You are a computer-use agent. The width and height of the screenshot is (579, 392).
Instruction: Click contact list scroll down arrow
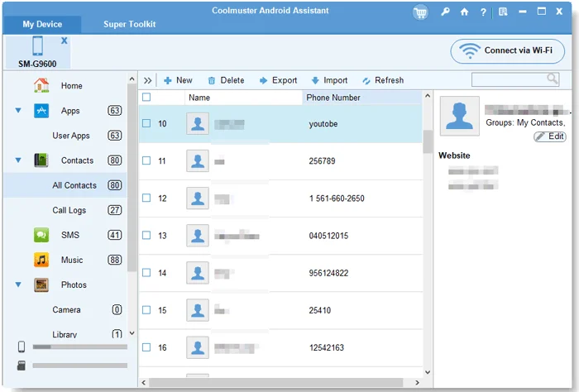(x=428, y=372)
